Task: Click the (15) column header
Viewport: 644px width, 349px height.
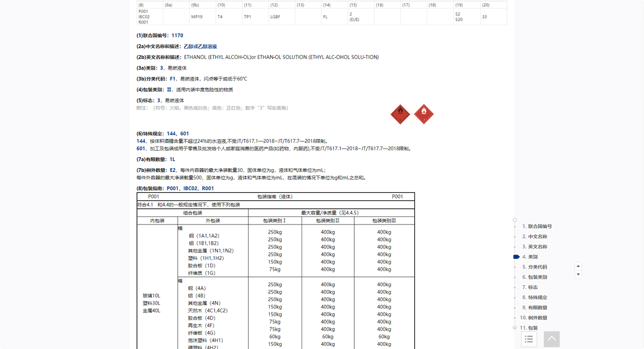Action: pyautogui.click(x=361, y=5)
